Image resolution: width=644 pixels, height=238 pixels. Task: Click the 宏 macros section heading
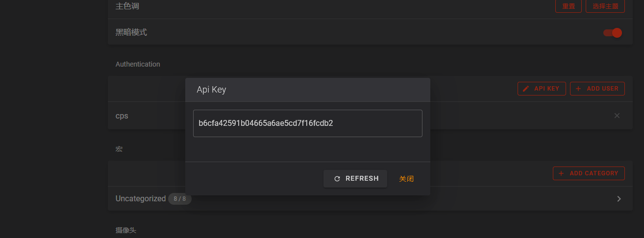[x=119, y=149]
